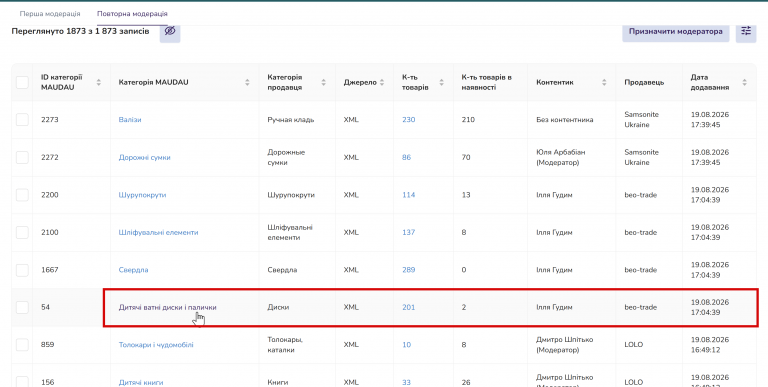Click Samsonite Ukraine in the Валізи row
Image resolution: width=768 pixels, height=387 pixels.
coord(642,120)
